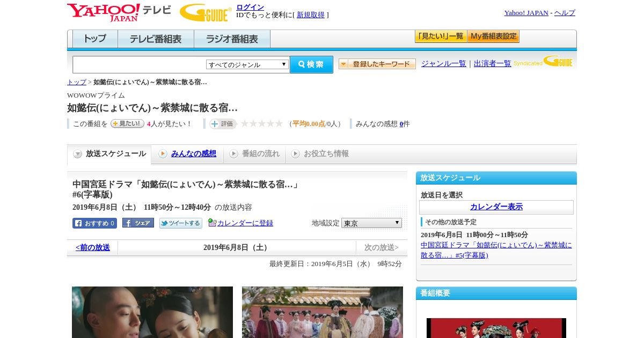Click the 見たい! add button
644x338 pixels.
(127, 123)
